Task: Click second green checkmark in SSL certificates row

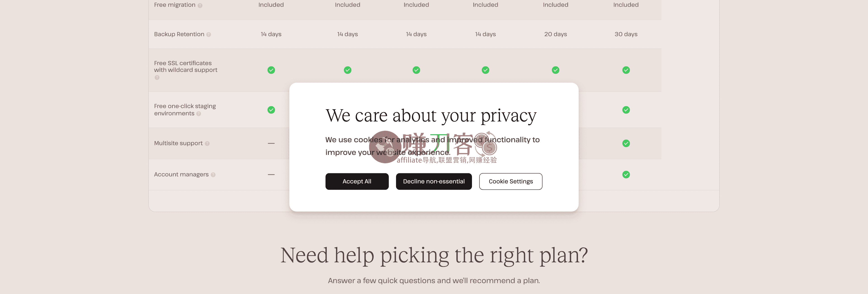Action: pyautogui.click(x=347, y=70)
